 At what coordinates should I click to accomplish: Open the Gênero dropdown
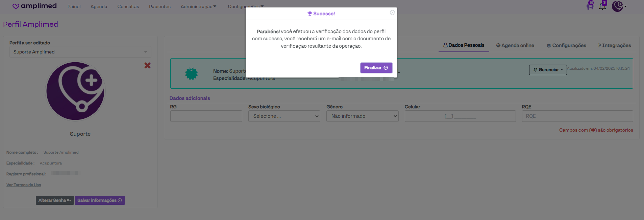coord(362,116)
